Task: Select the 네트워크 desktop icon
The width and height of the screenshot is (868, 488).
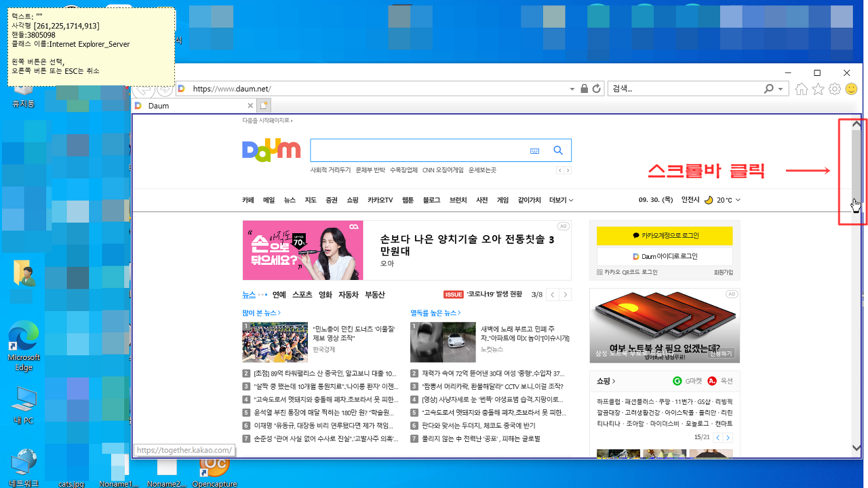Action: click(x=24, y=466)
